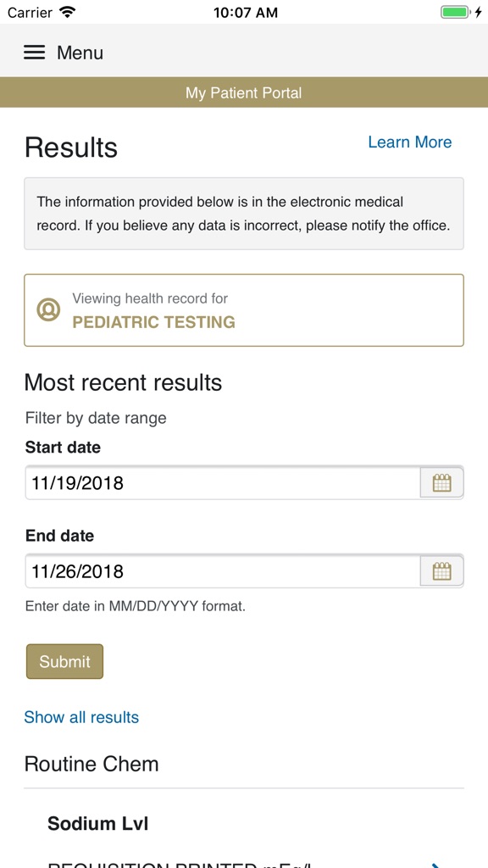Submit the date range filter
This screenshot has height=868, width=488.
64,661
